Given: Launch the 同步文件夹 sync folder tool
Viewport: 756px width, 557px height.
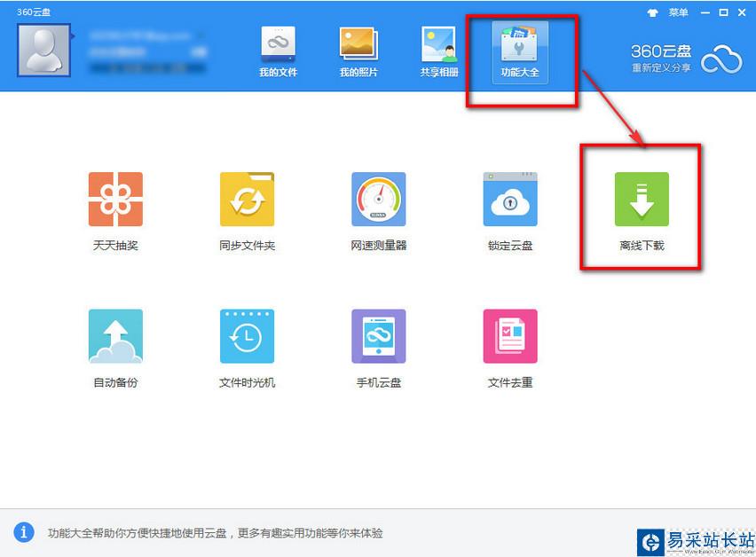Looking at the screenshot, I should (248, 199).
